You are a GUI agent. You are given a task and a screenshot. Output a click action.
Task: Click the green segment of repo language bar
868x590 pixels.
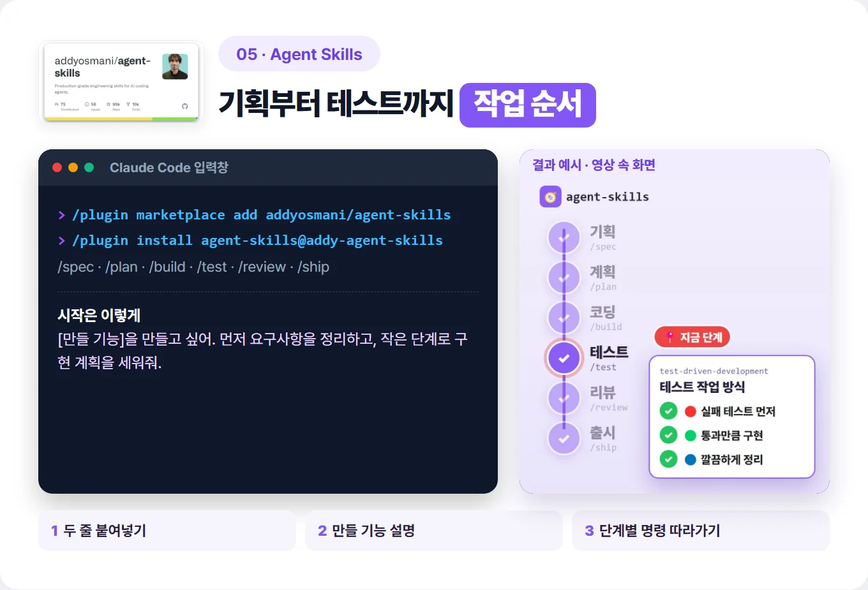pyautogui.click(x=175, y=119)
